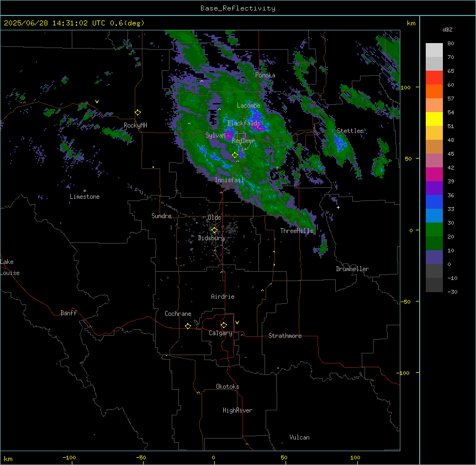Viewport: 476px width, 465px height.
Task: Click the asterisk marker above Limestone label
Action: point(84,191)
